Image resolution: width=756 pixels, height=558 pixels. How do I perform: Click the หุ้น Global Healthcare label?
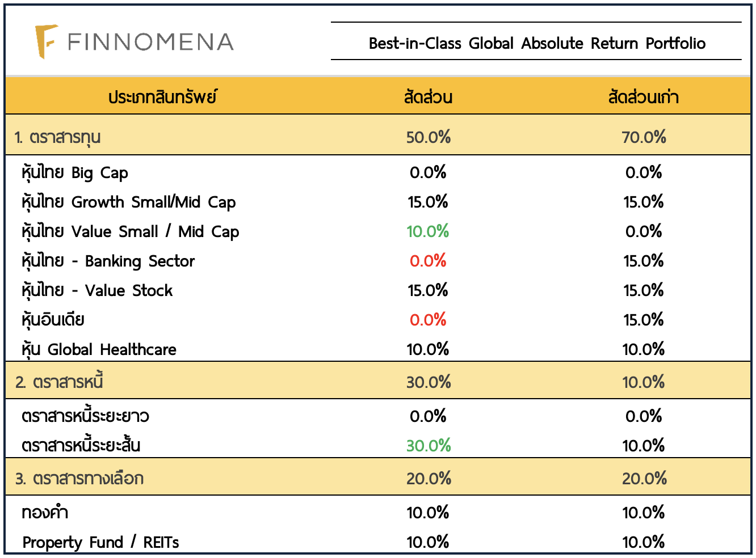pos(99,349)
